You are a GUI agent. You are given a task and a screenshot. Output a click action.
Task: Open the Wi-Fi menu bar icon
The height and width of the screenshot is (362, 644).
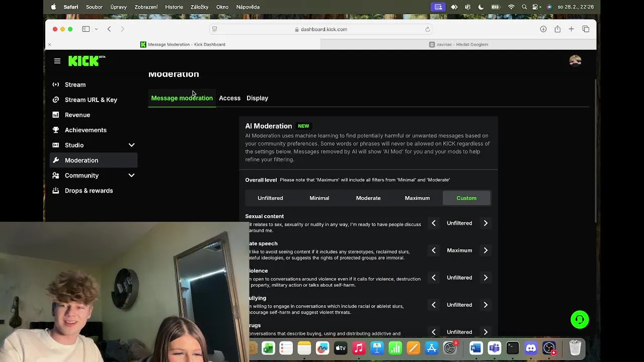[x=511, y=7]
